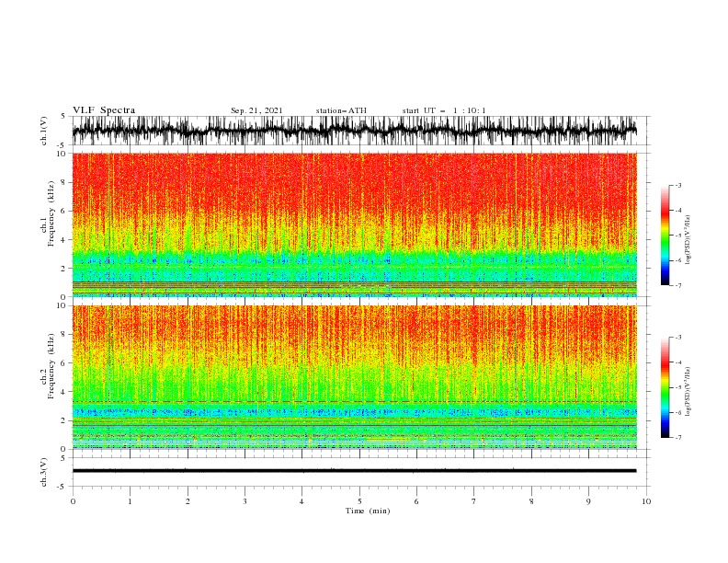Click the ch.2 Frequency (kHz) axis label
This screenshot has height=563, width=728.
[x=48, y=377]
